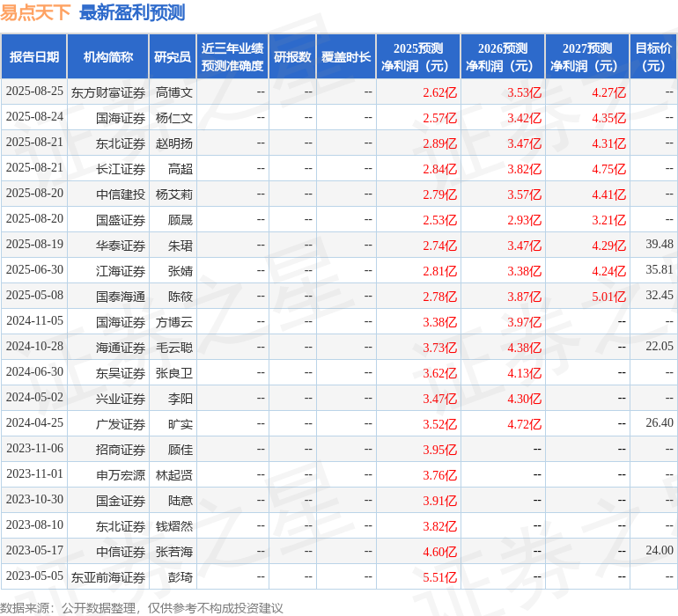Image resolution: width=678 pixels, height=616 pixels.
Task: Open the 广发证券 institution row
Action: point(121,424)
